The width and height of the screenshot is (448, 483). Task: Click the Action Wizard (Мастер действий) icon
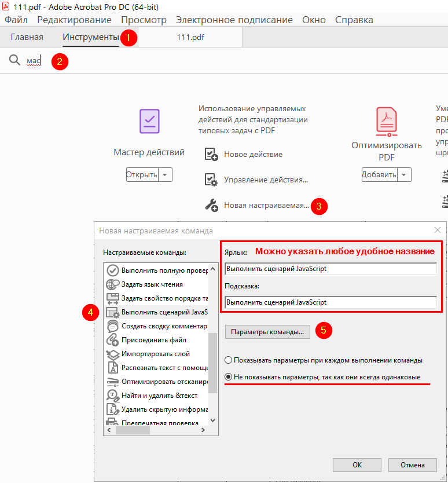coord(149,121)
